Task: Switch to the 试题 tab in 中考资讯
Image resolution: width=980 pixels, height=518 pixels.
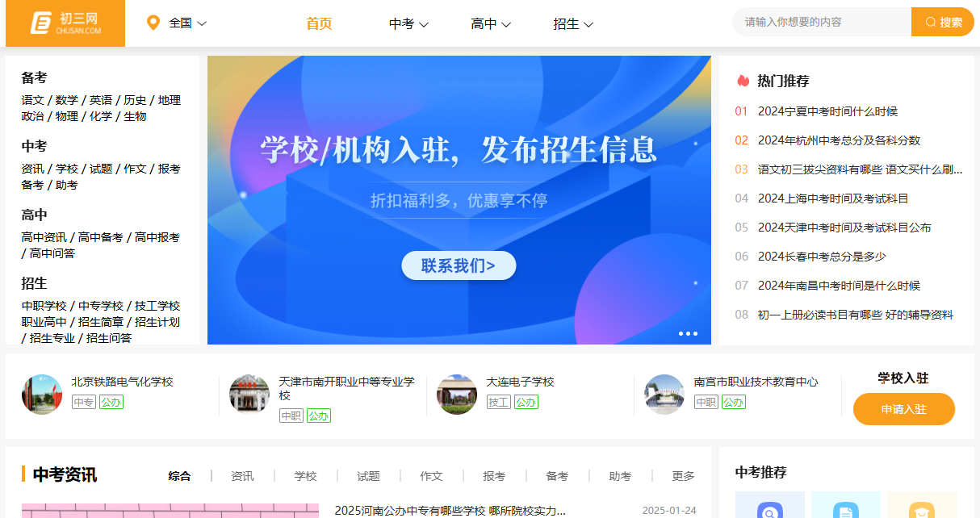Action: tap(367, 476)
